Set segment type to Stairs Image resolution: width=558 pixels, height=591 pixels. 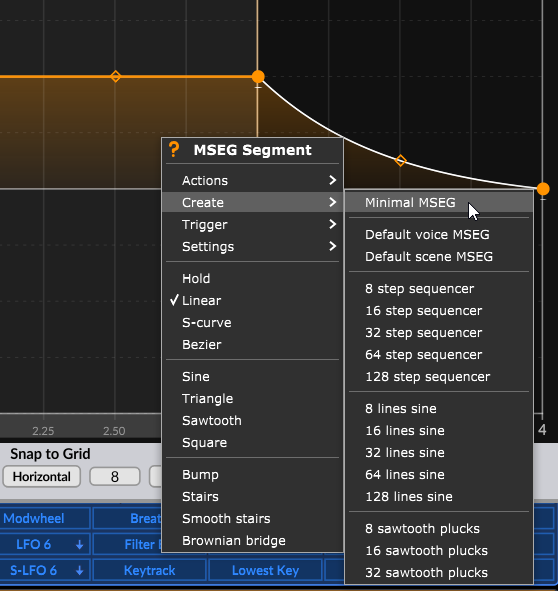tap(252, 497)
